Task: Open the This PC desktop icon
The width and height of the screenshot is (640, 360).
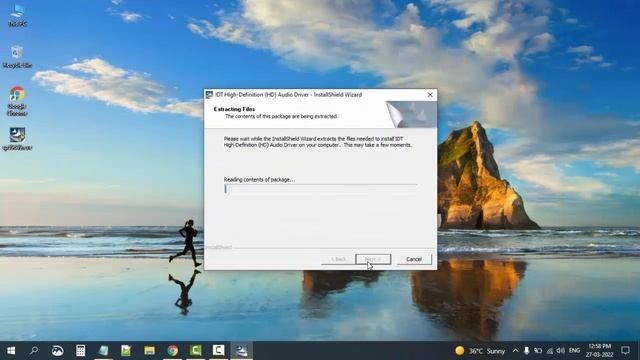Action: (x=17, y=15)
